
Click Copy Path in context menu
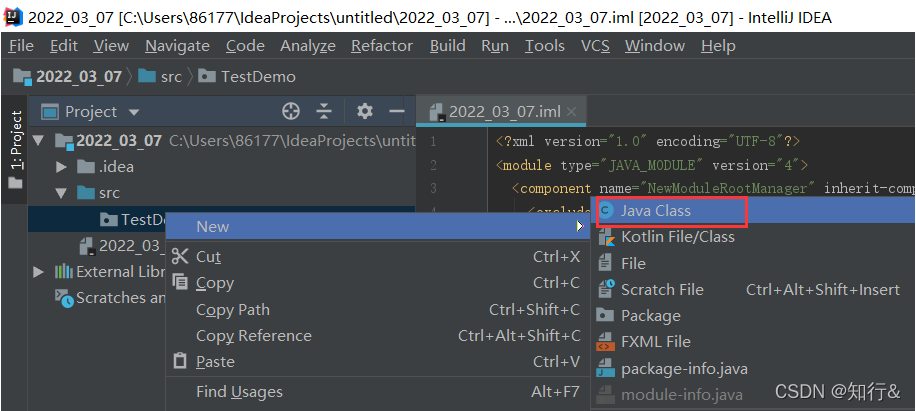pos(233,310)
